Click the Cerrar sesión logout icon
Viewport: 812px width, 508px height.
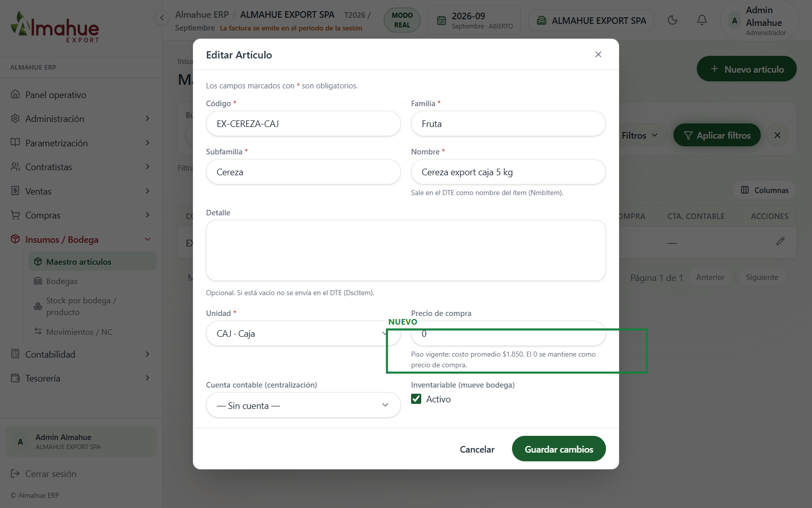tap(15, 473)
